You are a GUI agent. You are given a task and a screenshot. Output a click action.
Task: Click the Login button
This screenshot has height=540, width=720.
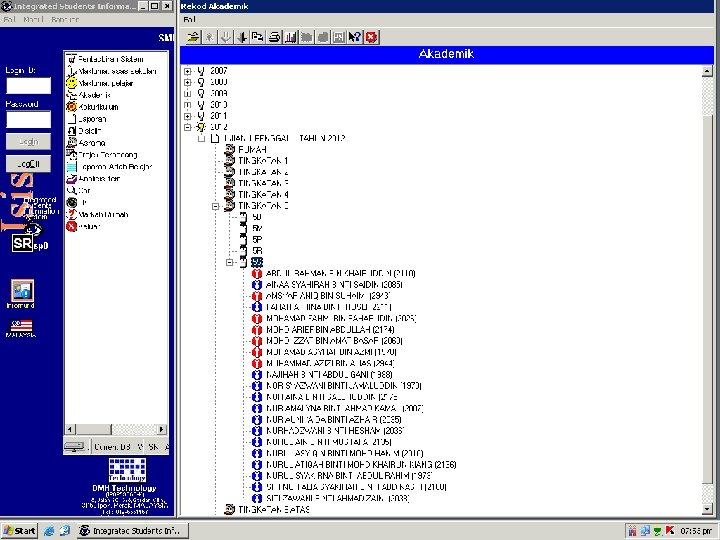coord(28,142)
